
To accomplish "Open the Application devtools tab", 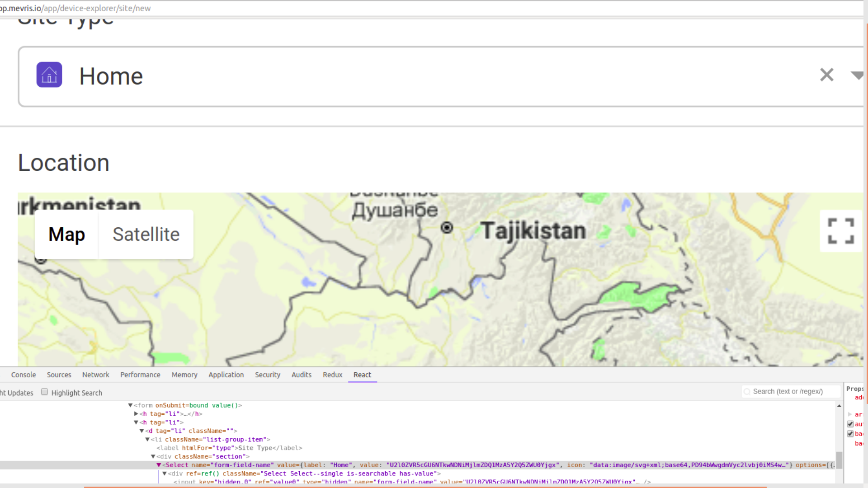I will click(226, 375).
